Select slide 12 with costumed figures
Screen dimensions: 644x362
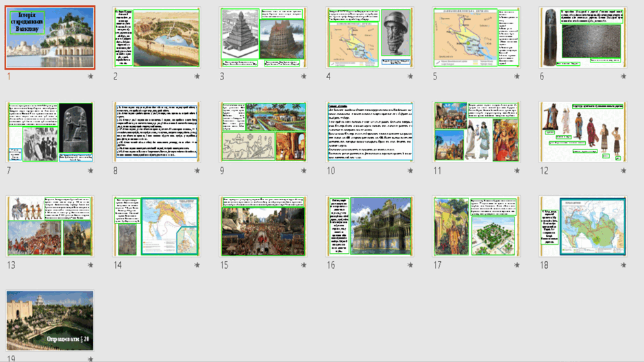pos(583,132)
